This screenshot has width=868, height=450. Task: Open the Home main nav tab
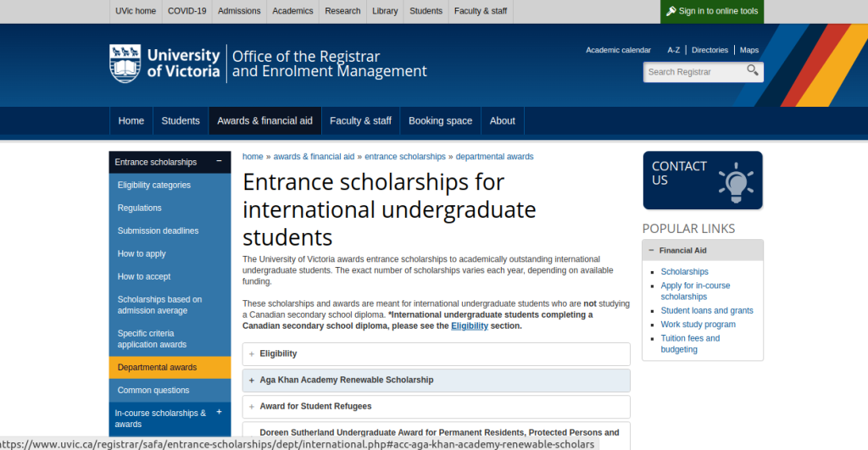pyautogui.click(x=131, y=120)
